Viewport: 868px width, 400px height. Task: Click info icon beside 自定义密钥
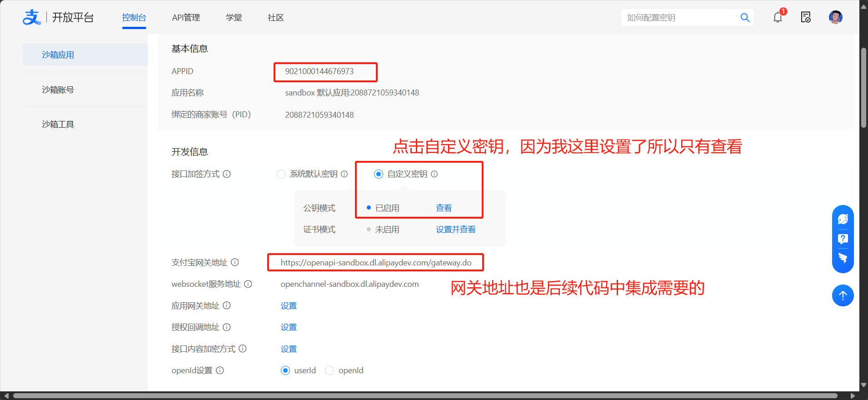point(434,174)
